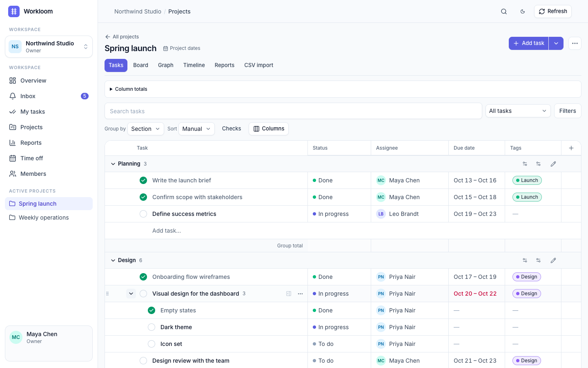Edit the Planning section with pencil icon
The image size is (588, 368).
553,164
